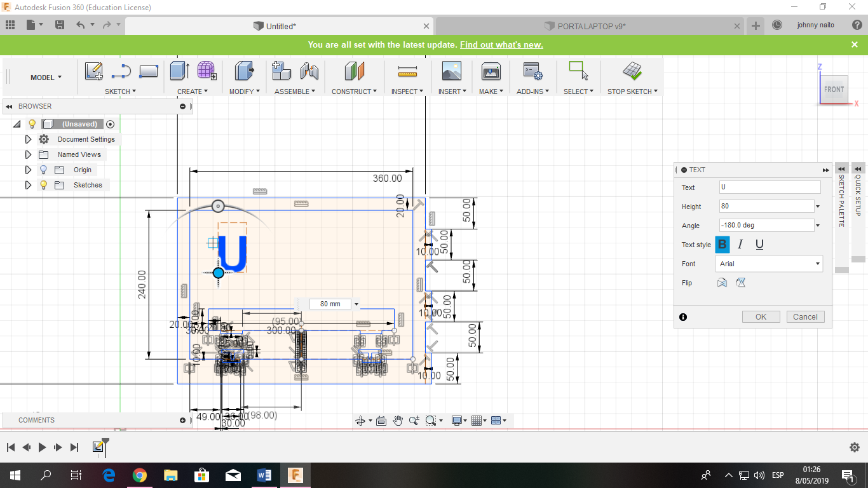Image resolution: width=868 pixels, height=488 pixels.
Task: Toggle vertical Flip for the text
Action: (x=740, y=283)
